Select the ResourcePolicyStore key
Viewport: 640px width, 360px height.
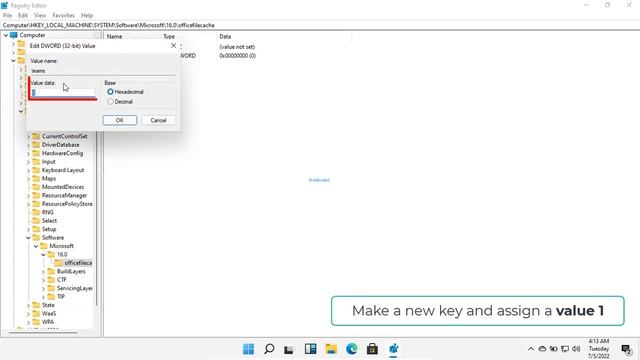(67, 204)
